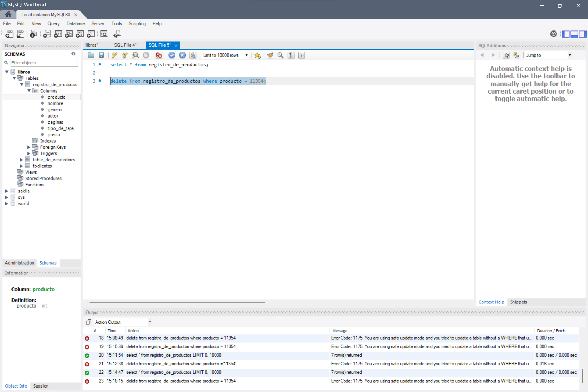
Task: Create a new SQL tab for queries
Action: [9, 34]
